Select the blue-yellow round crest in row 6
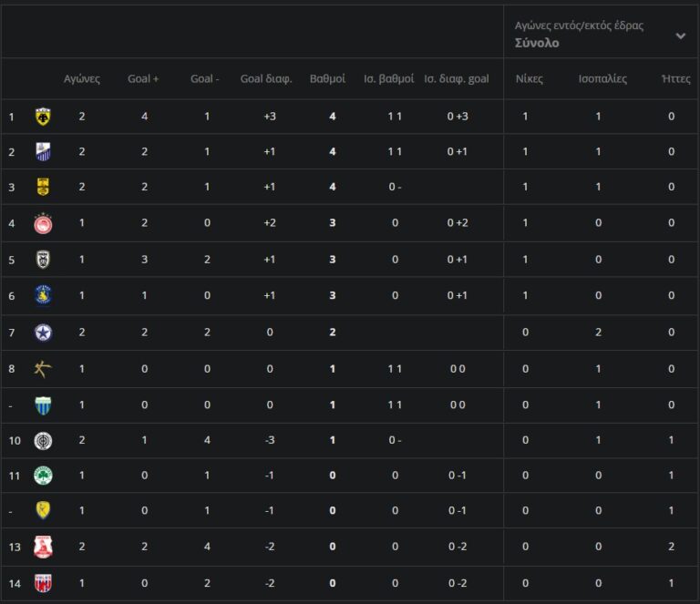The width and height of the screenshot is (700, 604). click(43, 295)
